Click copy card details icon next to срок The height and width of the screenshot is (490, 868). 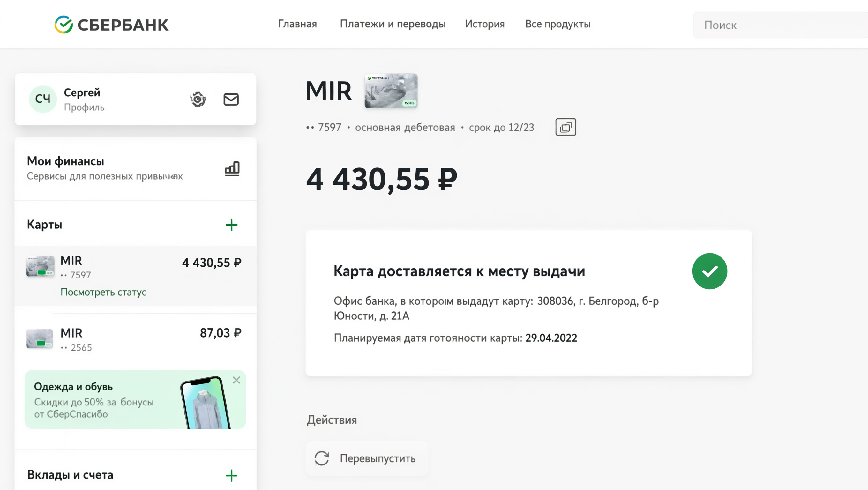(x=566, y=127)
